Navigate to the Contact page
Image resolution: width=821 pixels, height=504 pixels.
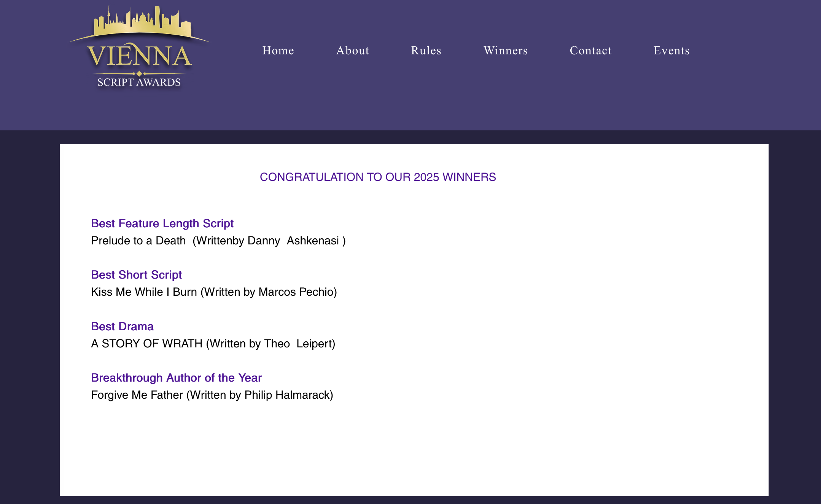tap(590, 51)
